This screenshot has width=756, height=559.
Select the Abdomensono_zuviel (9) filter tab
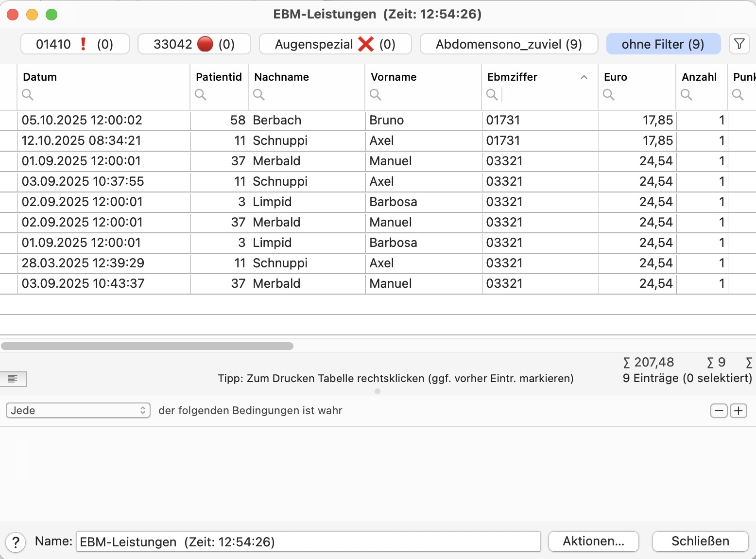(x=509, y=44)
